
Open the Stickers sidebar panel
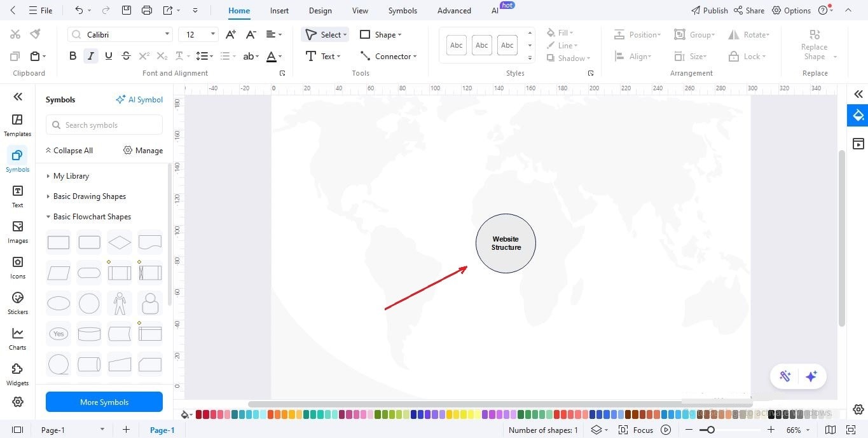(x=17, y=303)
